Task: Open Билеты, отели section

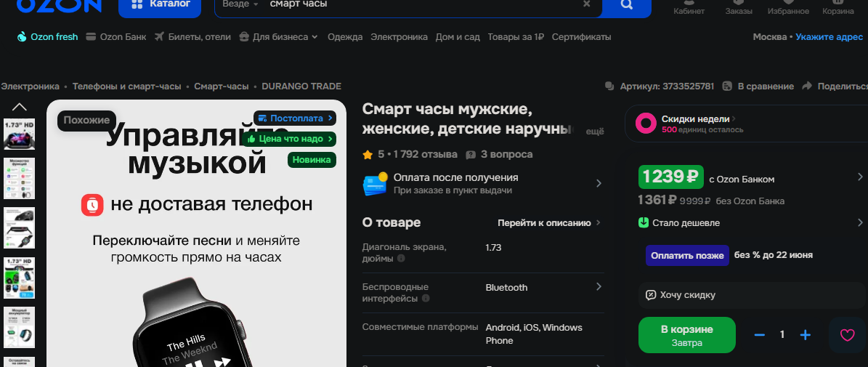Action: coord(192,37)
